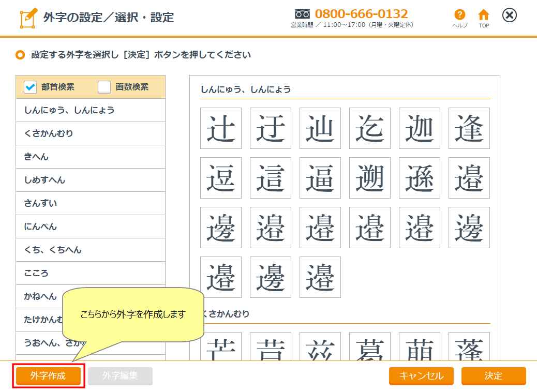Enable the 部首検索 checkbox

30,87
